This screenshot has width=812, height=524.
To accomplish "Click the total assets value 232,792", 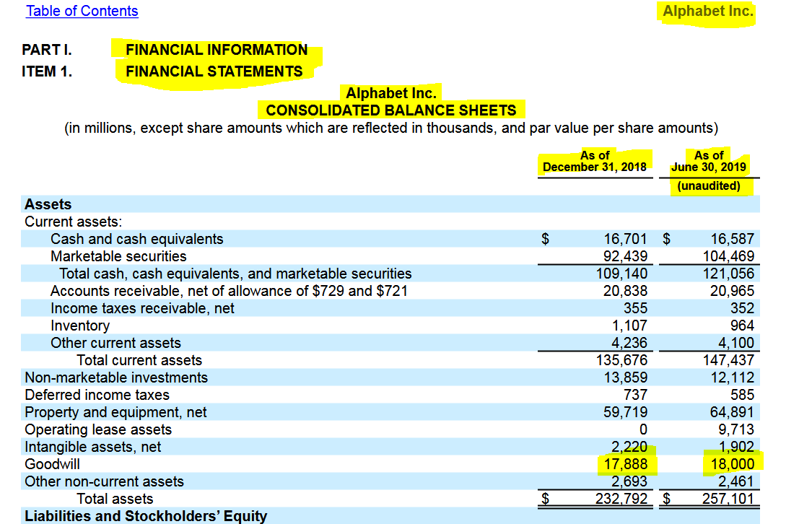I will coord(621,499).
